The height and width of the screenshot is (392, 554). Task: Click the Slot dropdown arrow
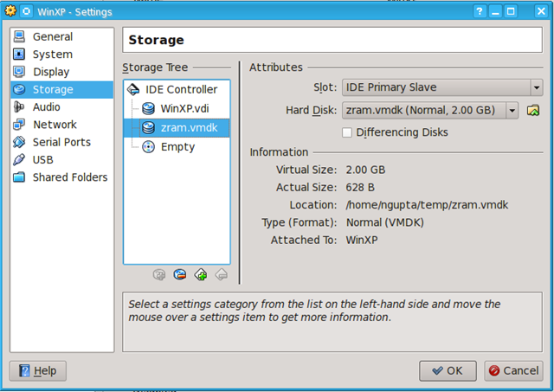pyautogui.click(x=537, y=87)
